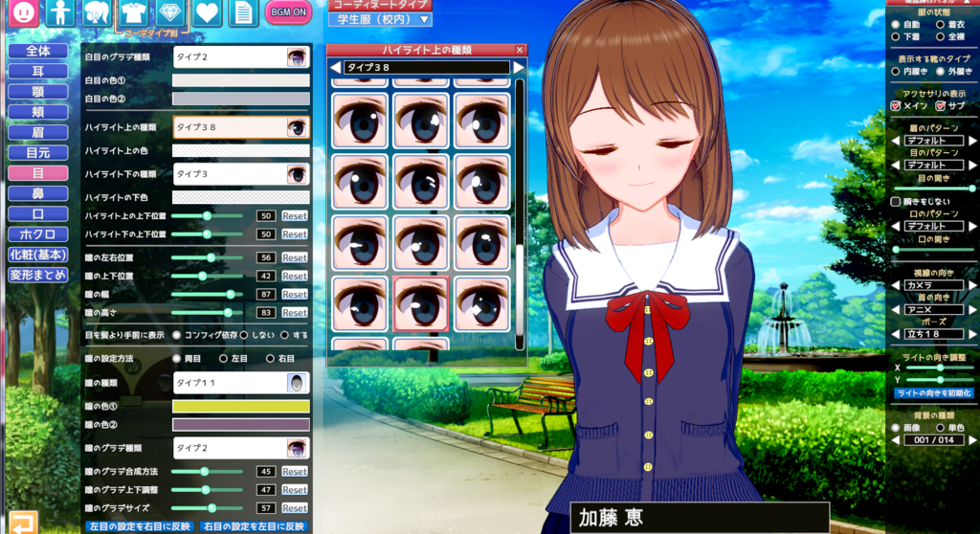Open the heart parameter tab icon
Viewport: 980px width, 534px height.
(207, 12)
